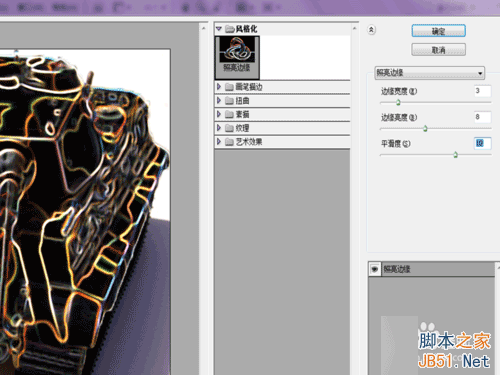
Task: Click the 纹理 folder icon
Action: [x=229, y=128]
